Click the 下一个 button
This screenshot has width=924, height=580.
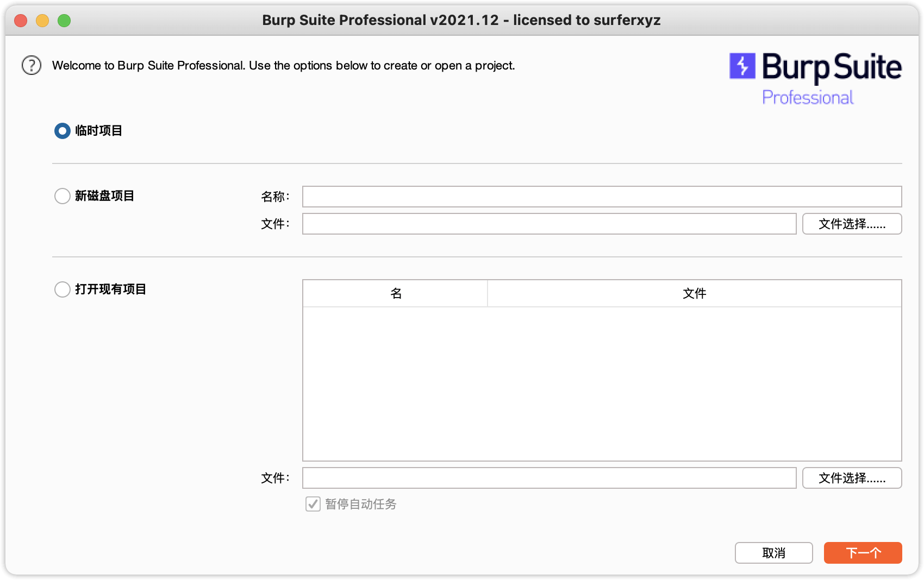point(863,553)
